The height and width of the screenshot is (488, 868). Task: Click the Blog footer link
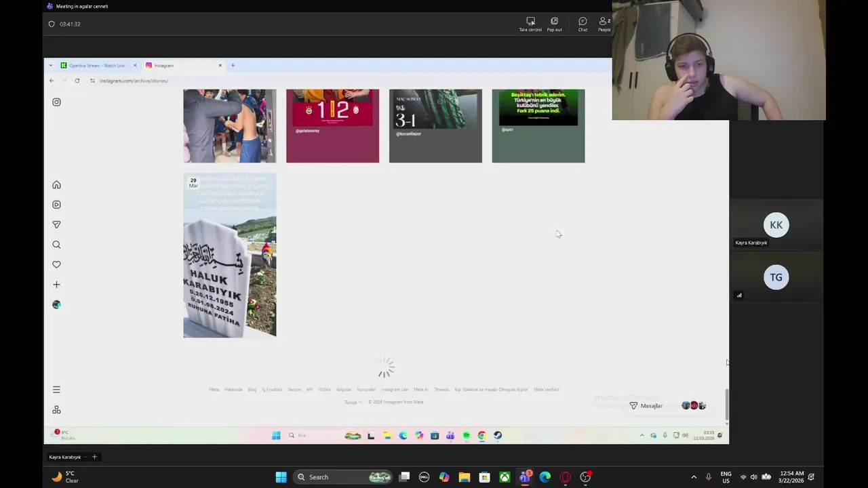252,390
